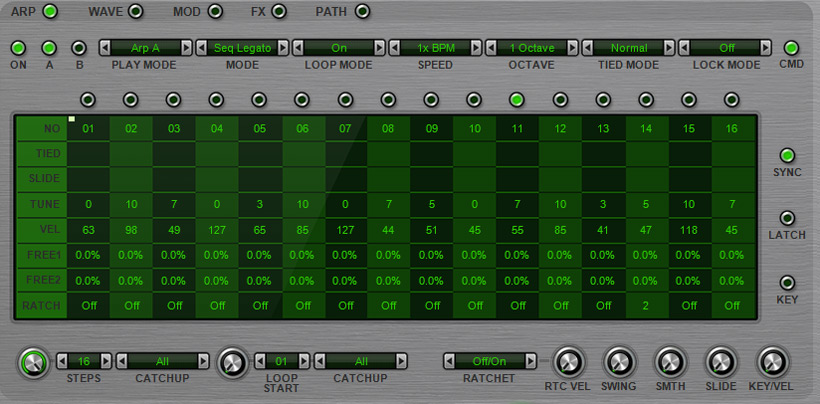
Task: Click VEL value 63 in step 01
Action: [88, 230]
